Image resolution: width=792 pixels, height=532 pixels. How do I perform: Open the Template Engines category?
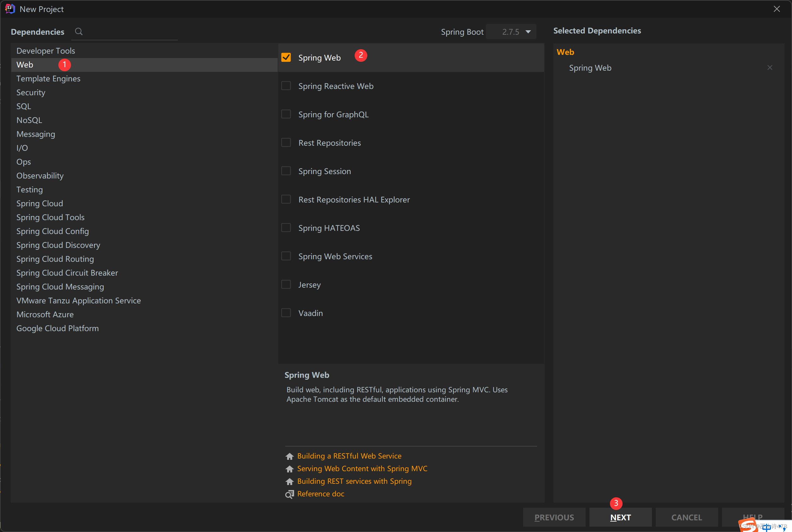click(144, 79)
